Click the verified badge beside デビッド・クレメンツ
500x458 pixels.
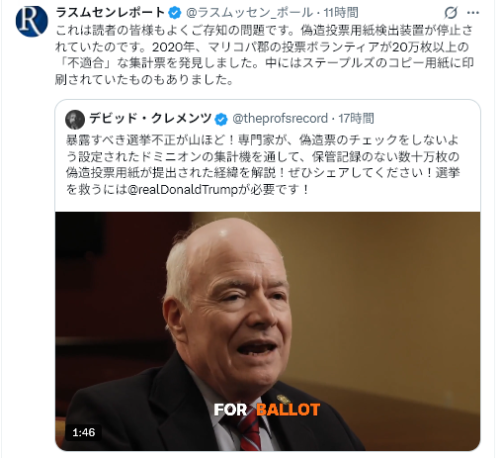click(221, 119)
